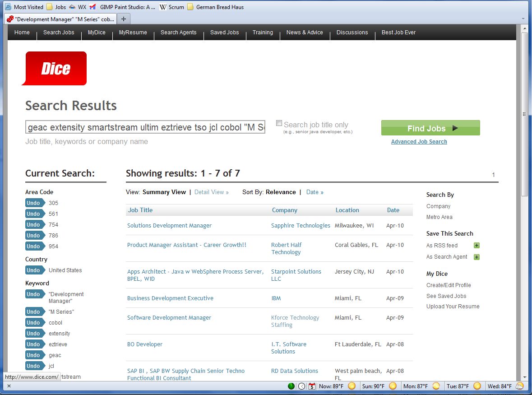The image size is (532, 395).
Task: Sort results by Date
Action: 315,192
